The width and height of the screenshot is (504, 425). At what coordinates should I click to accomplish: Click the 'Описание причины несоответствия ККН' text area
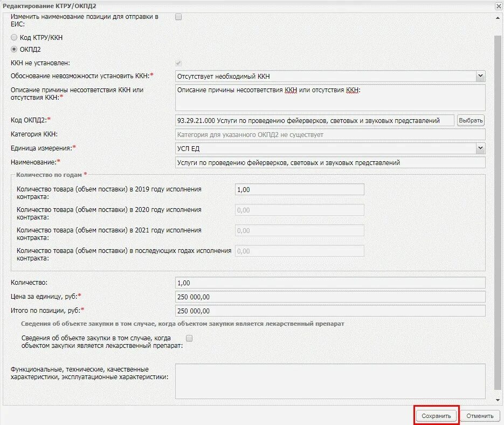[x=330, y=98]
